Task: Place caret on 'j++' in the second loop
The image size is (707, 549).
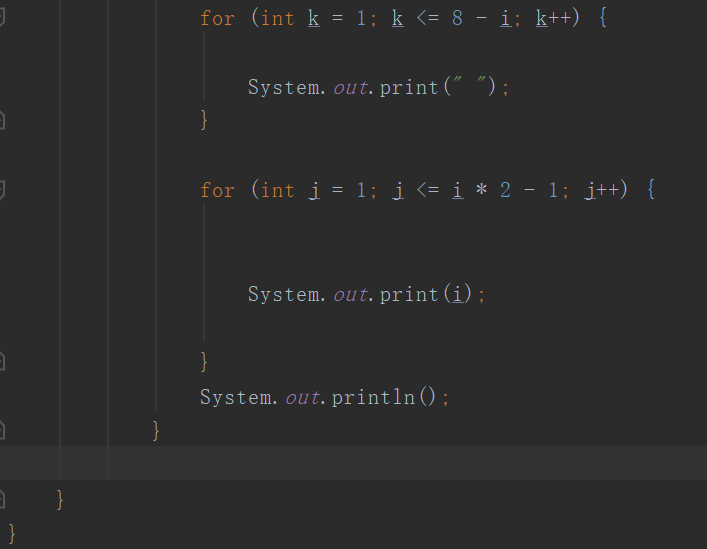Action: [601, 190]
